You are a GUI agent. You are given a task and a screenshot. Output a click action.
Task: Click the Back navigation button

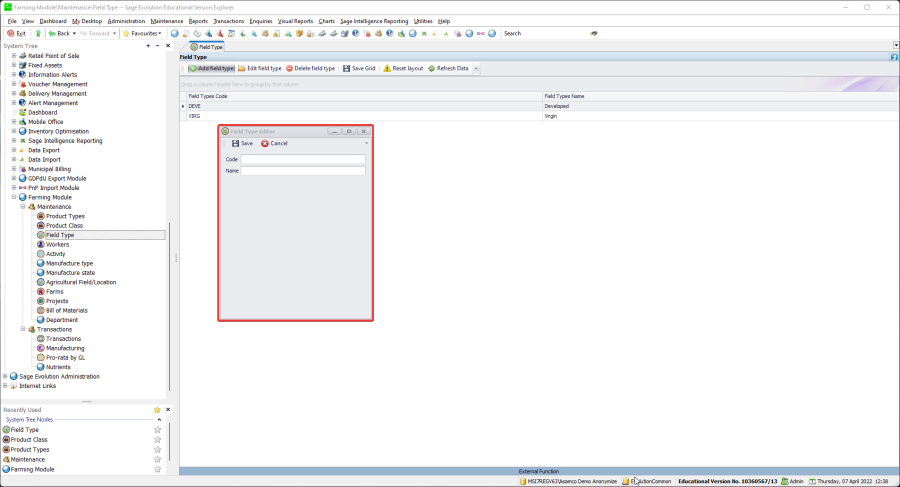[x=59, y=33]
